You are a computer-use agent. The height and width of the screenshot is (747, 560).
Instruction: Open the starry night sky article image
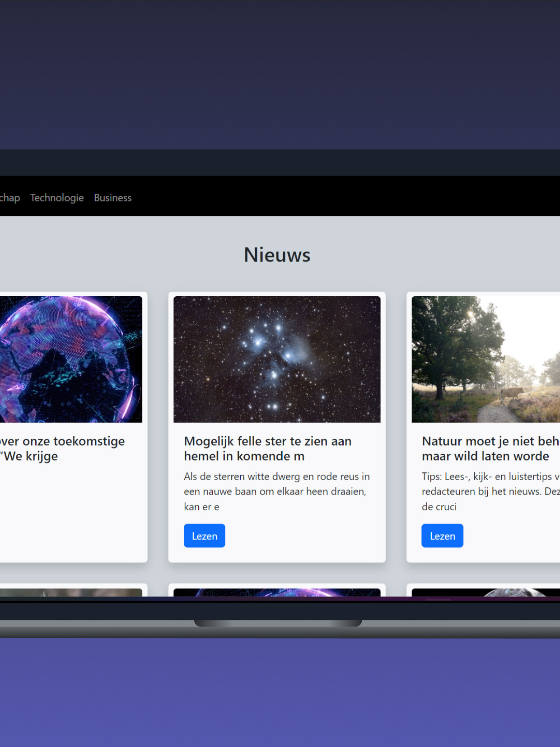click(277, 359)
